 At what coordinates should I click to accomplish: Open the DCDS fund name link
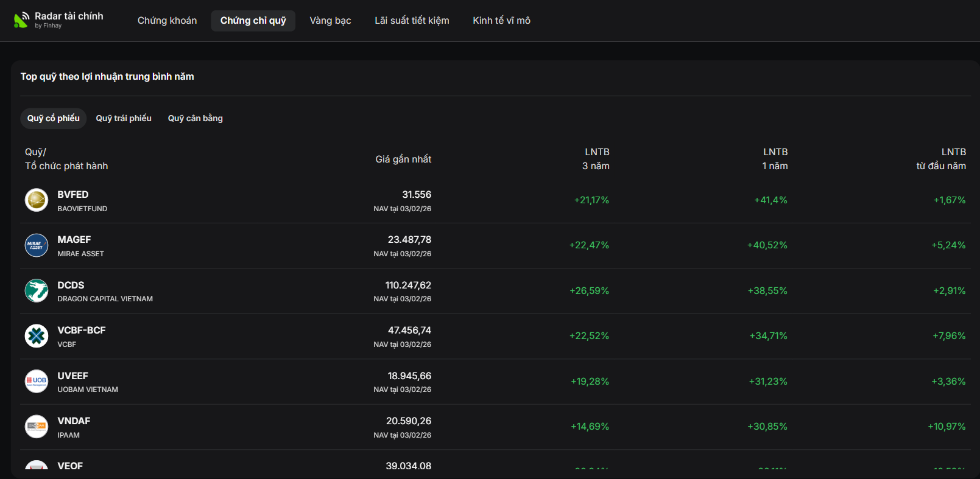71,285
